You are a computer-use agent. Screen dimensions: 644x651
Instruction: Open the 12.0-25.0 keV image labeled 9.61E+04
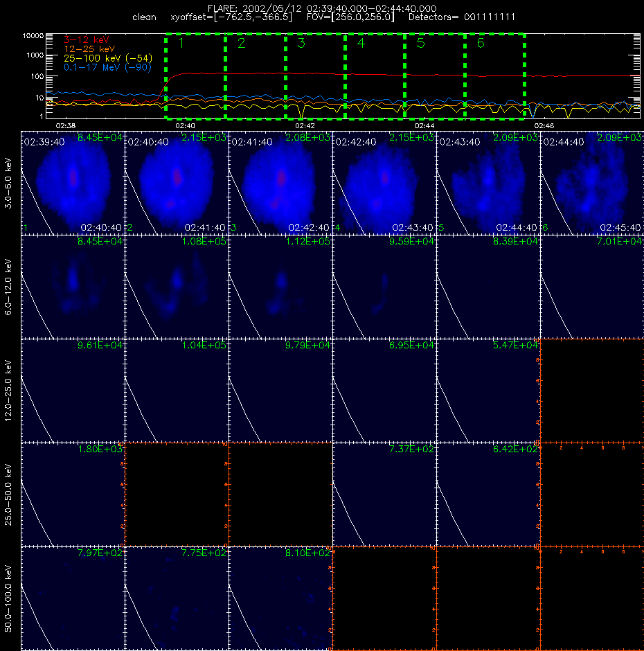coord(73,391)
